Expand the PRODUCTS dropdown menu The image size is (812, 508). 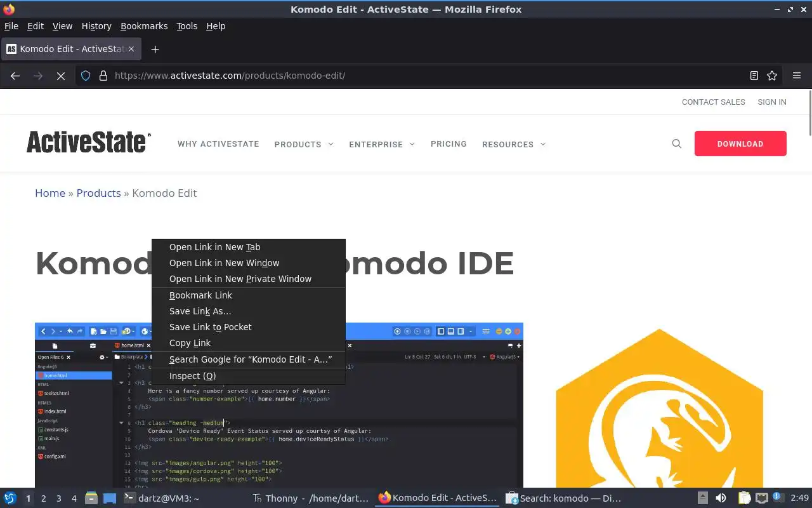click(x=304, y=144)
